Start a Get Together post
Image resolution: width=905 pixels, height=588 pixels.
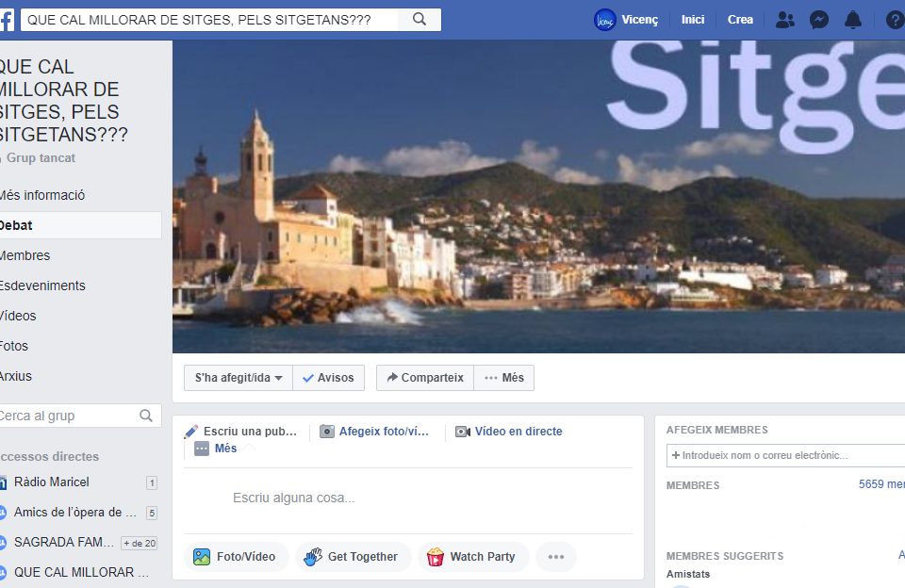pyautogui.click(x=353, y=557)
